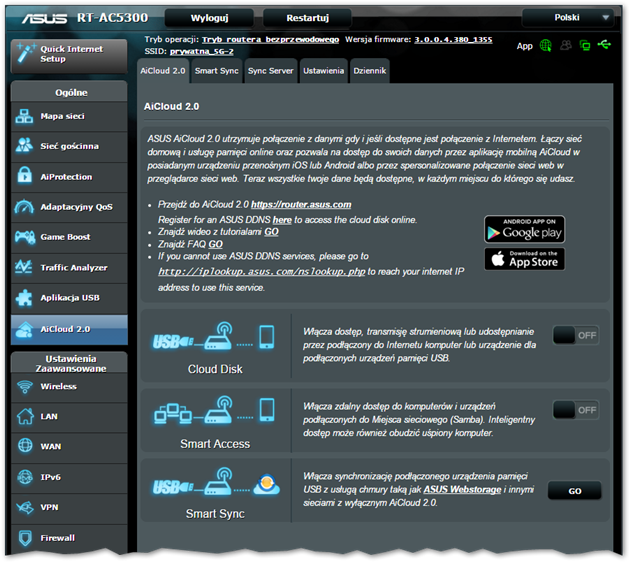
Task: Click the green USB status icon
Action: pyautogui.click(x=604, y=44)
